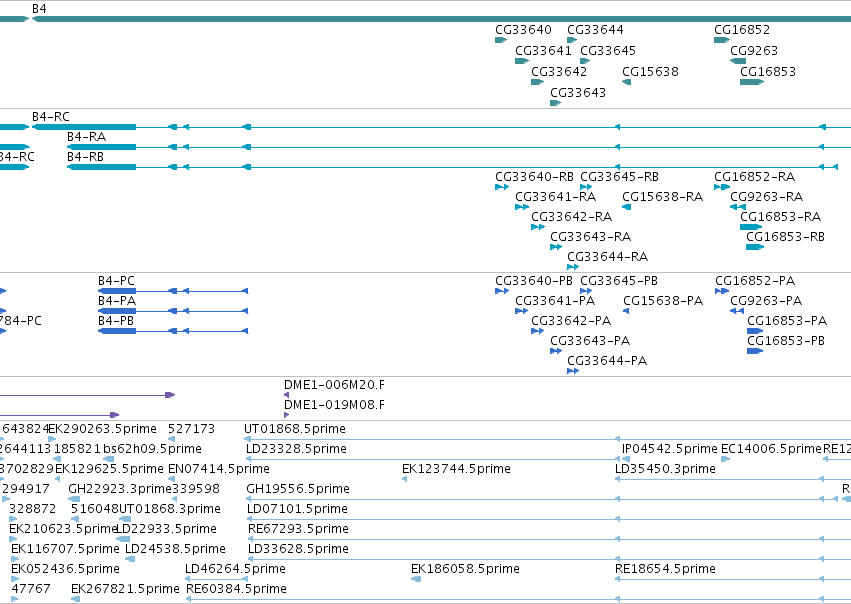
Task: Click the CG33645 gene label
Action: 608,50
